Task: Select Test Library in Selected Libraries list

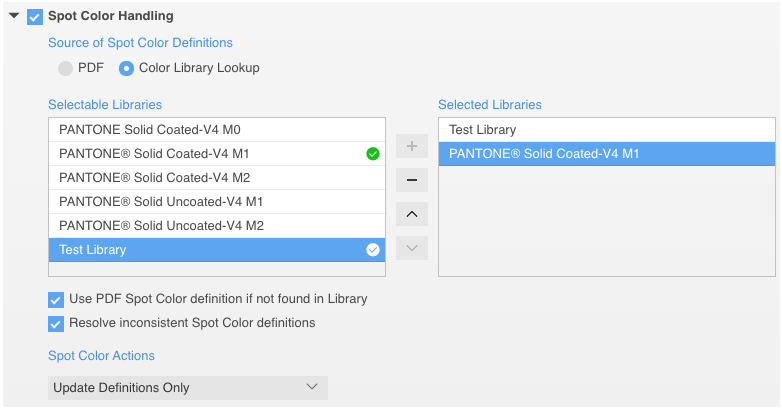Action: [483, 130]
